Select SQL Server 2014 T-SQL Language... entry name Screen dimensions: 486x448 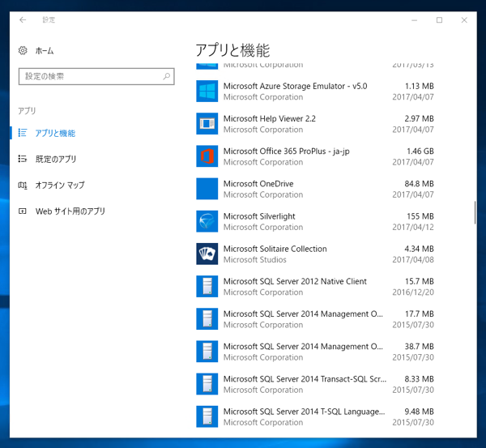click(304, 412)
